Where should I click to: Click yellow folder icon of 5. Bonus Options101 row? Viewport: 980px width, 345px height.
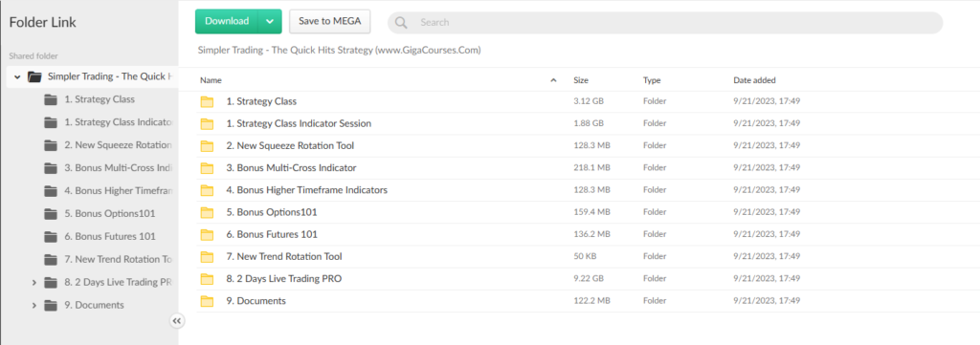(207, 213)
